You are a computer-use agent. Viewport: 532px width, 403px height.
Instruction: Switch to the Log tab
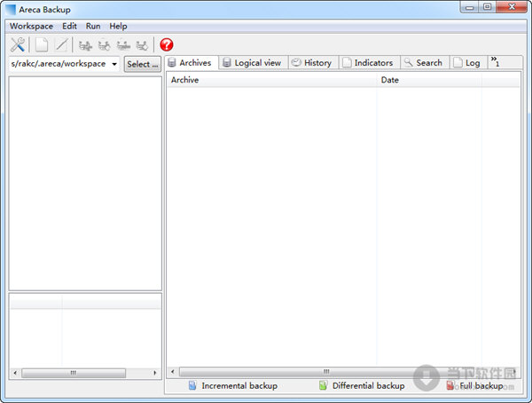pos(468,63)
